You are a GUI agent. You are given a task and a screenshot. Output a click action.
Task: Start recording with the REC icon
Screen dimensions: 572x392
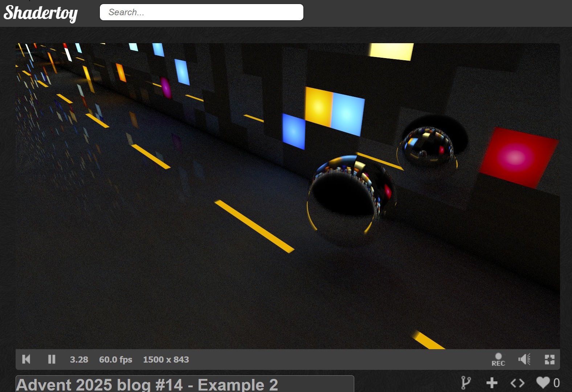(x=498, y=359)
